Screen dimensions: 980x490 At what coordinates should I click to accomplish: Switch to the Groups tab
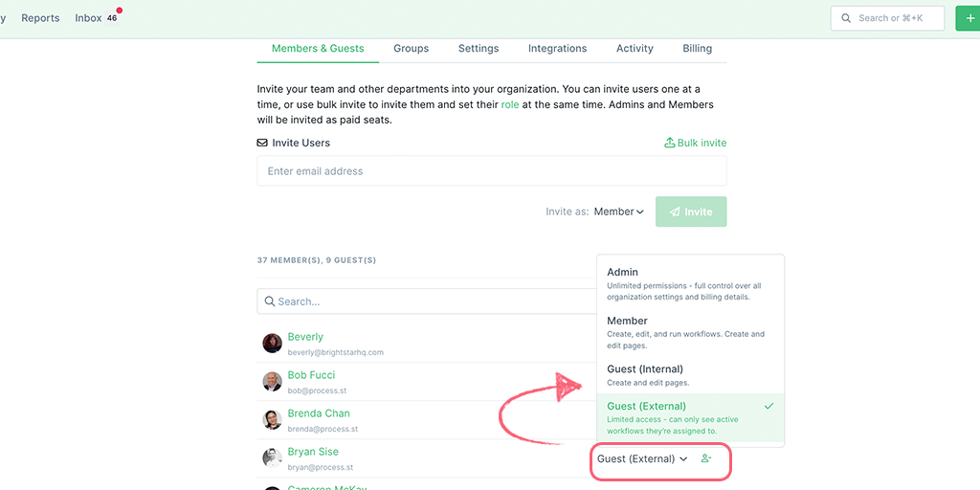coord(412,48)
